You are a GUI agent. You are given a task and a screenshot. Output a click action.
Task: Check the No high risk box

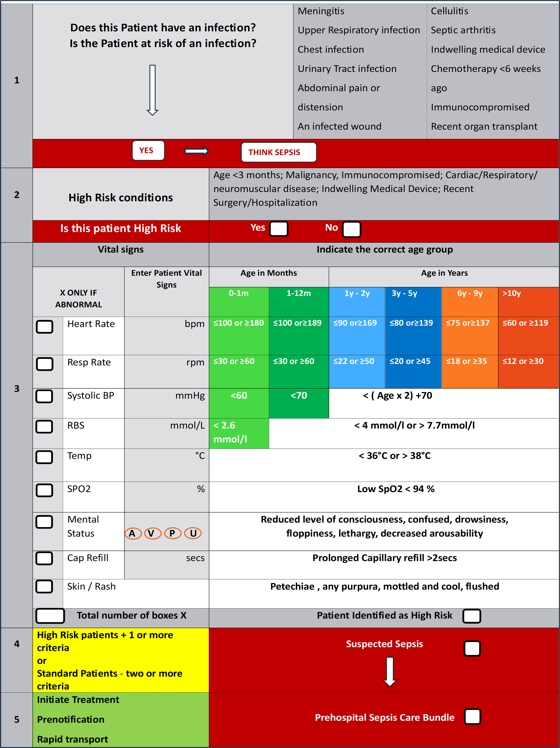coord(351,229)
